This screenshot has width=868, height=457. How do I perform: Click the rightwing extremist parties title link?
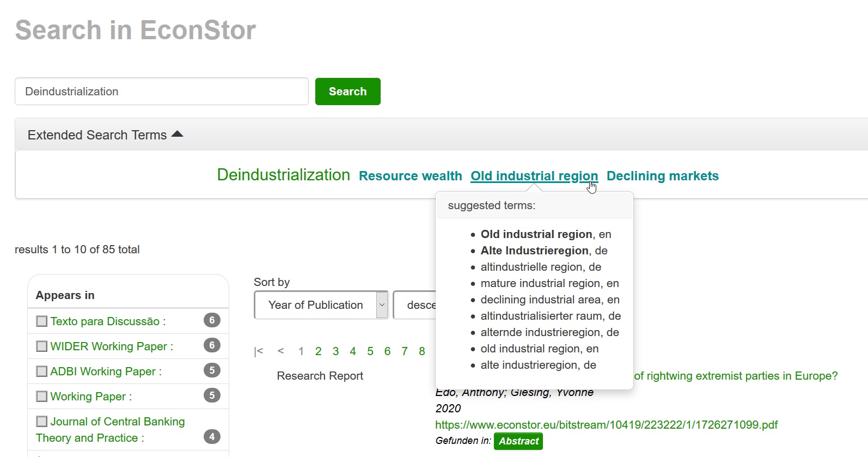coord(736,376)
